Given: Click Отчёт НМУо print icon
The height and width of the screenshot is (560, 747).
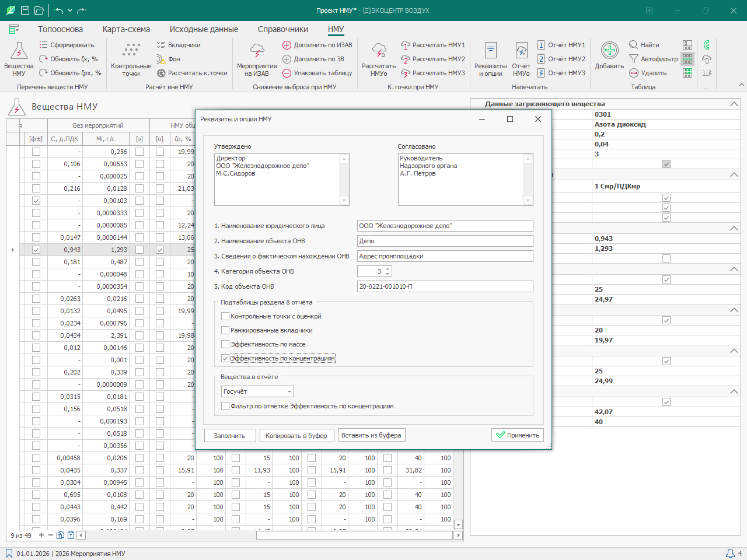Looking at the screenshot, I should tap(521, 51).
